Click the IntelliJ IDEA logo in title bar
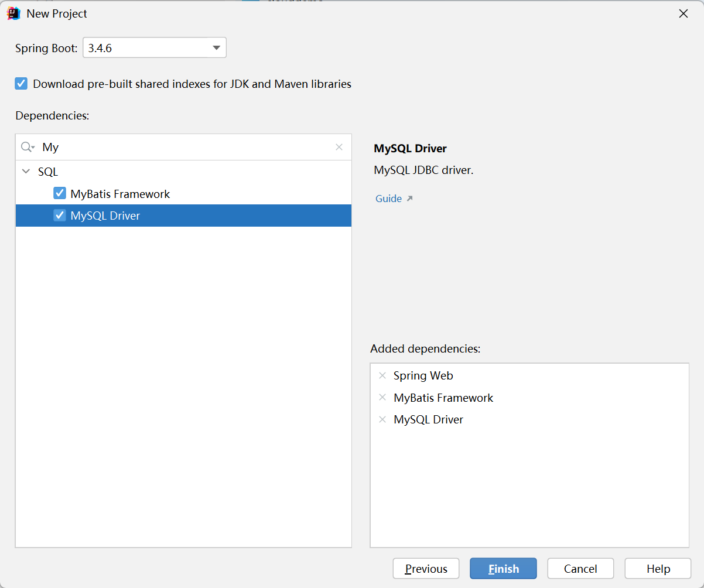This screenshot has height=588, width=704. (13, 13)
